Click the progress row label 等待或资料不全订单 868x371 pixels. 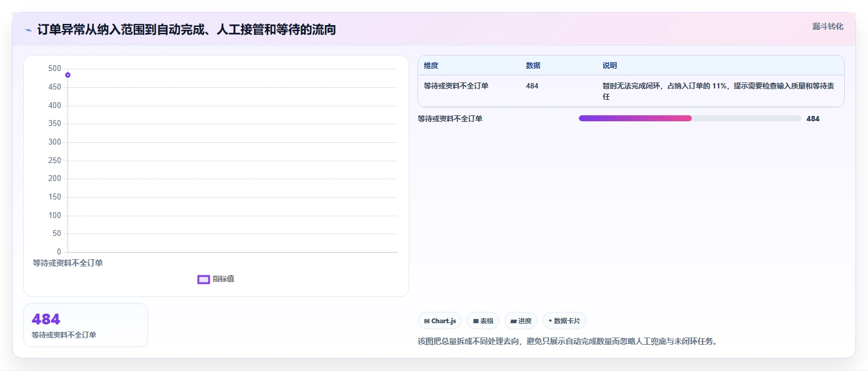coord(450,119)
